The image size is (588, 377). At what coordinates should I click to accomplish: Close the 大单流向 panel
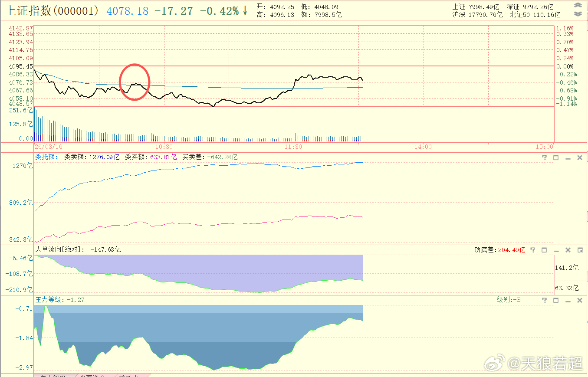coord(568,250)
